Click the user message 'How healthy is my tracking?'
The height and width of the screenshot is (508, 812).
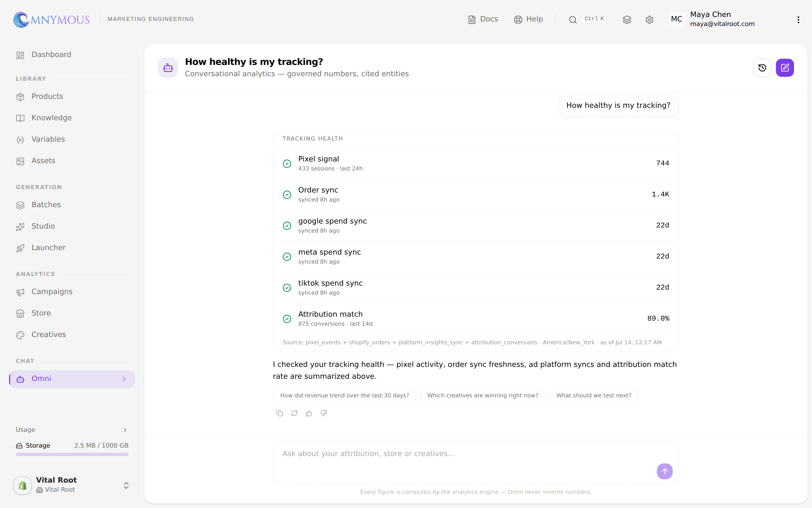click(618, 106)
